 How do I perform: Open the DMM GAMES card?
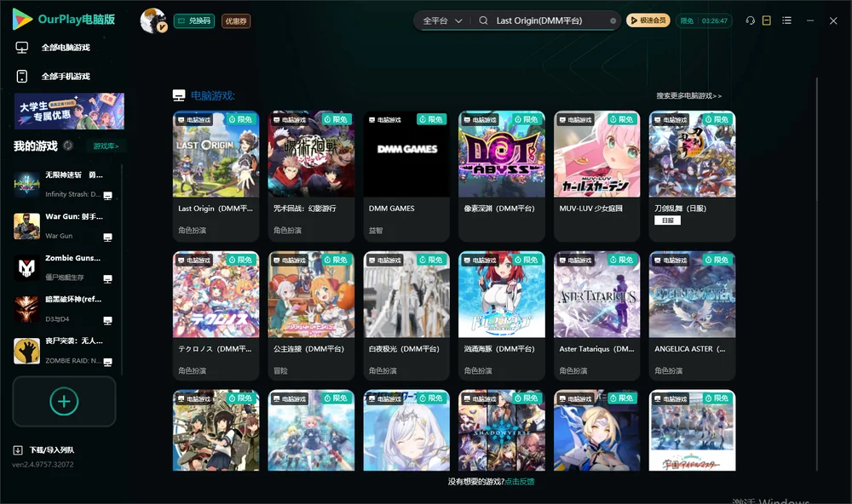point(406,176)
